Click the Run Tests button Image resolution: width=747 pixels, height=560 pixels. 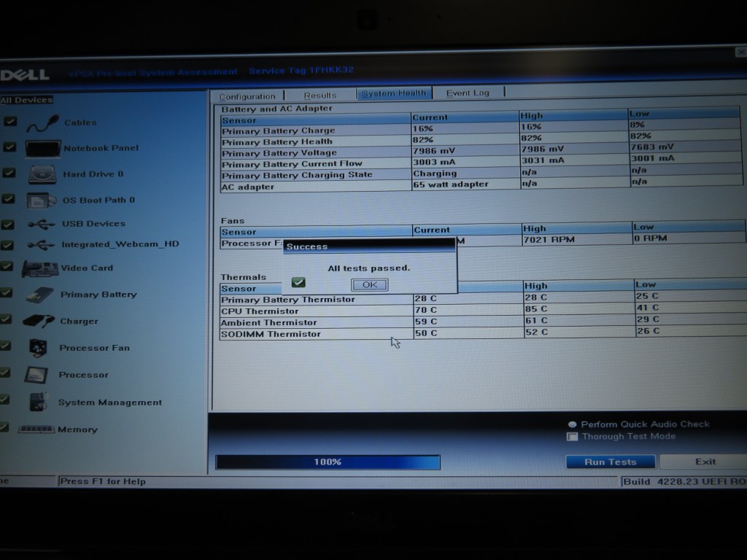pos(611,462)
